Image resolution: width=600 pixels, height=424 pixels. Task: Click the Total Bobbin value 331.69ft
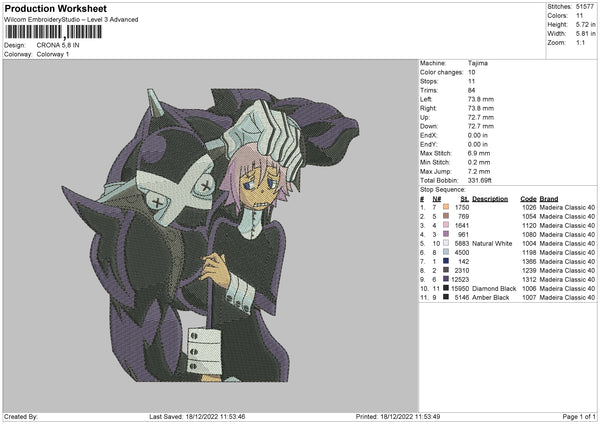tap(479, 180)
